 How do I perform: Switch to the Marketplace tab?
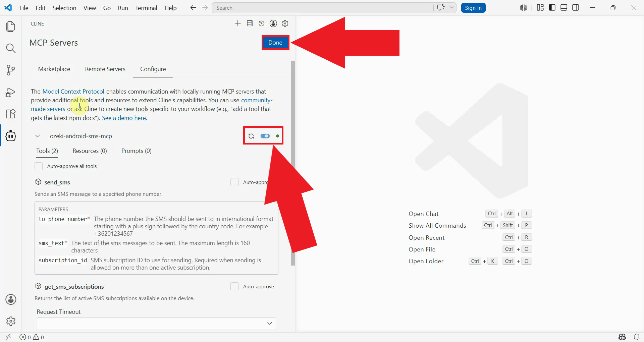tap(54, 69)
